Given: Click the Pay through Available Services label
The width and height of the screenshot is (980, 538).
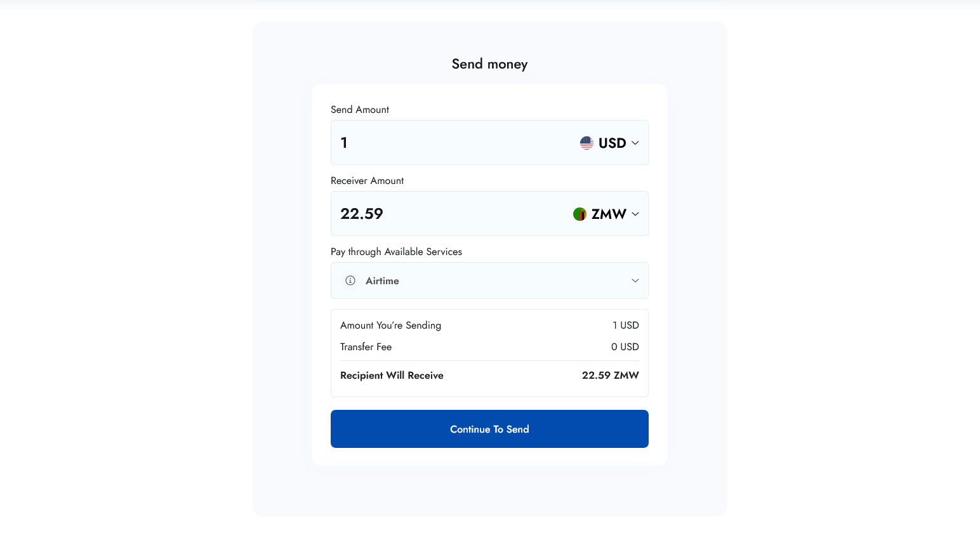Looking at the screenshot, I should click(x=396, y=252).
